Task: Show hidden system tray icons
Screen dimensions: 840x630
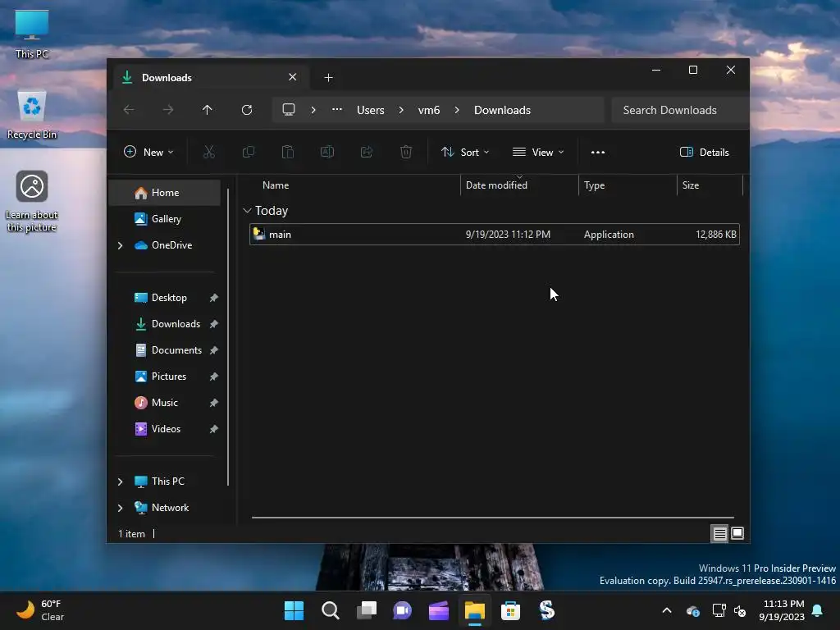Action: click(x=667, y=610)
